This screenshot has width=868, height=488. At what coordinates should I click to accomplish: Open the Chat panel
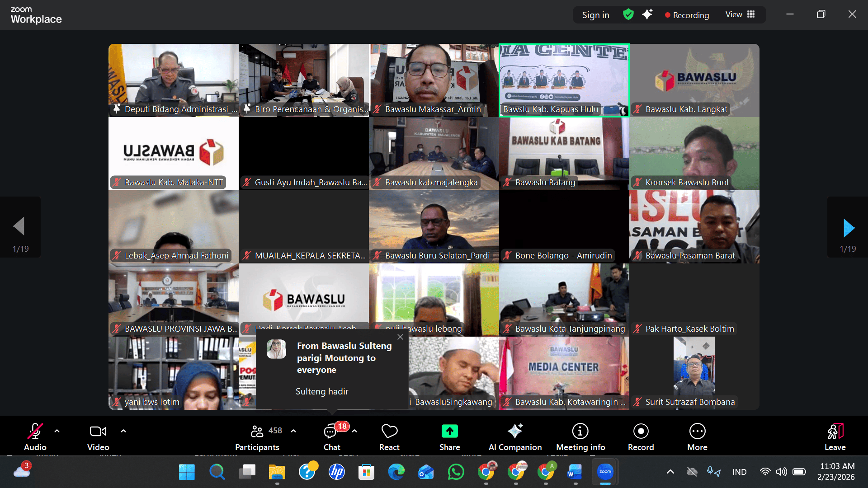[x=332, y=436]
